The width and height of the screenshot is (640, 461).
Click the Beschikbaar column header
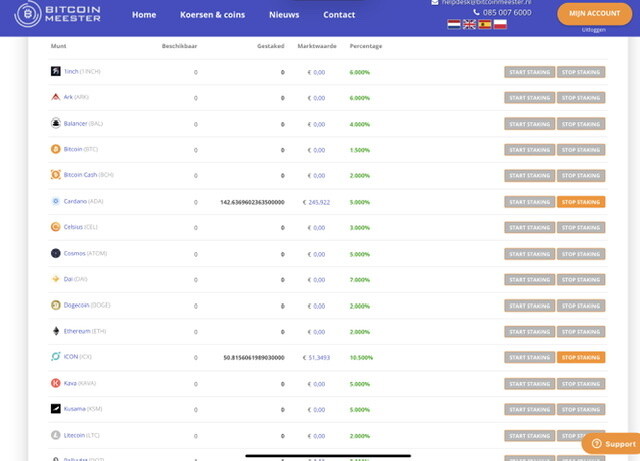pos(179,46)
